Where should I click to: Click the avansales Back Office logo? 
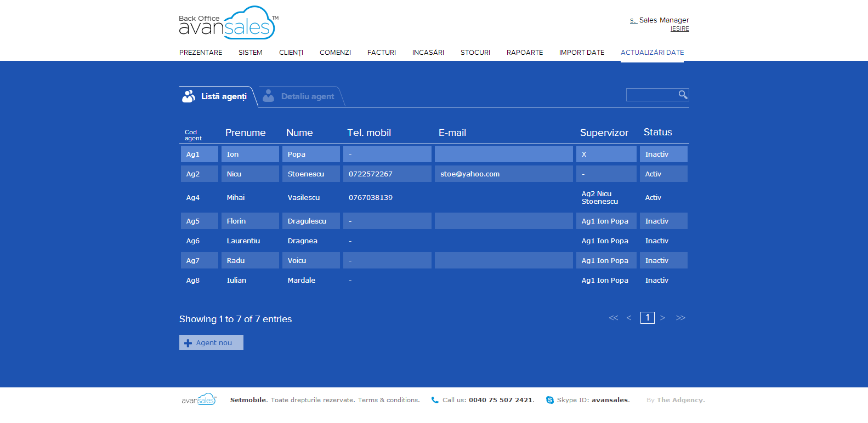(228, 23)
